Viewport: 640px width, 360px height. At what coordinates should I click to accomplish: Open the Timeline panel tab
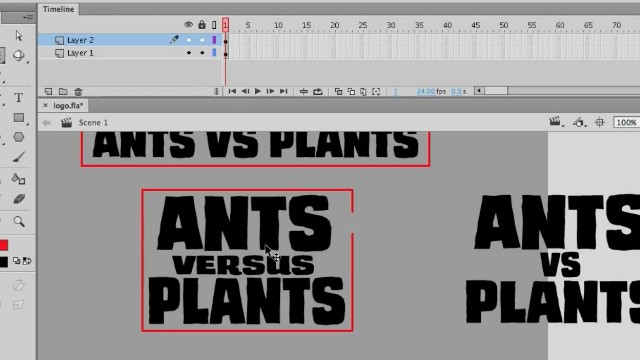58,9
